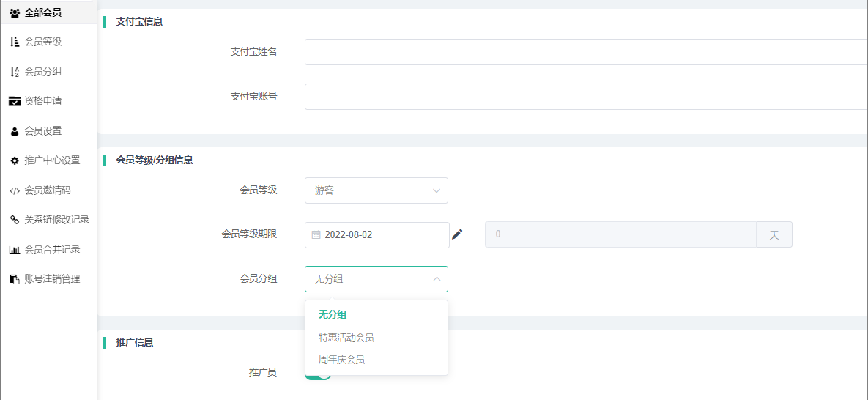Open the 会员等级 dropdown showing 游客

coord(376,190)
